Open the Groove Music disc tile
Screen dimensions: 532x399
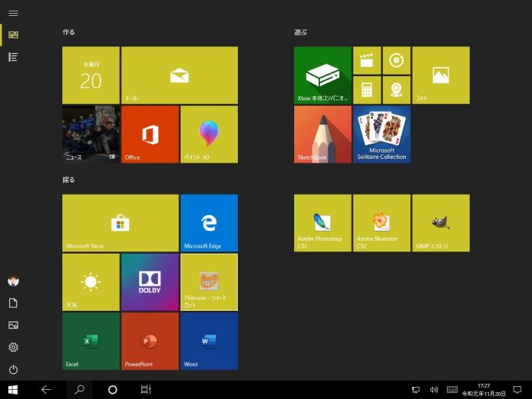396,59
